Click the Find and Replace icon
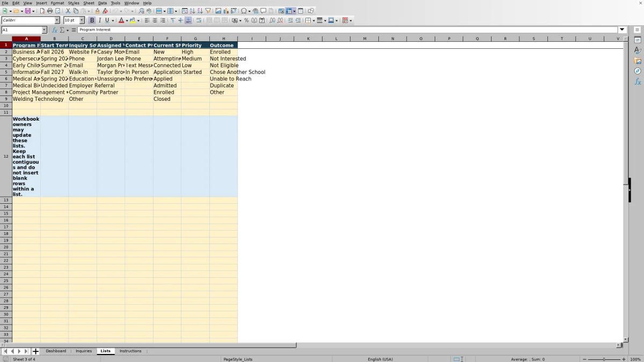The height and width of the screenshot is (362, 644). (x=141, y=11)
